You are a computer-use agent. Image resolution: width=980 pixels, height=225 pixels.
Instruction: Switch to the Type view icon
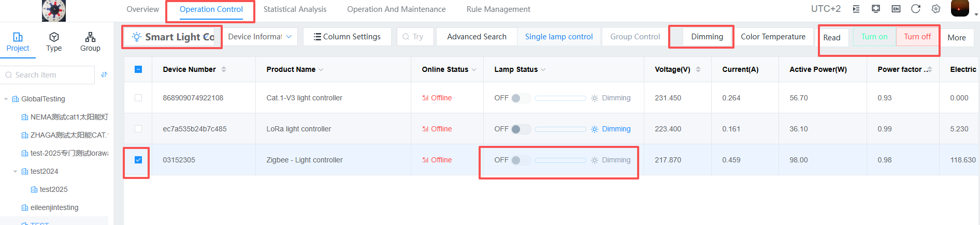tap(54, 41)
